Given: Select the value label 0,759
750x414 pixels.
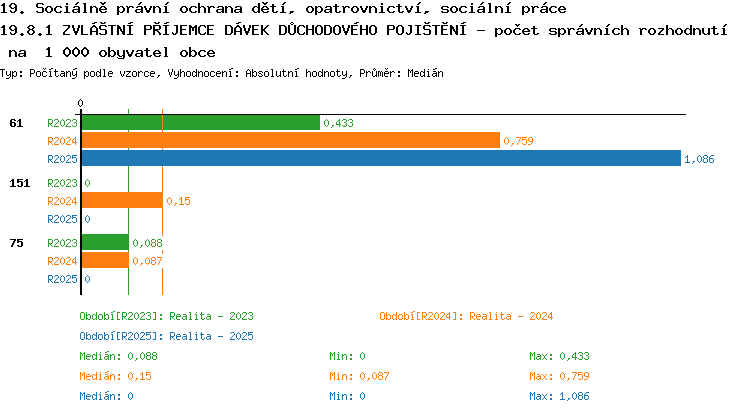Looking at the screenshot, I should 518,141.
